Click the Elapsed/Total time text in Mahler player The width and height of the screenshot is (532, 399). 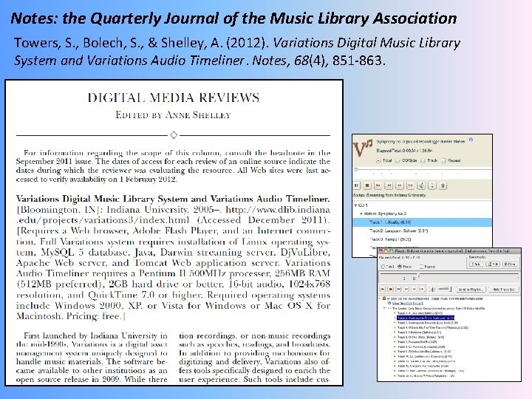pos(404,151)
